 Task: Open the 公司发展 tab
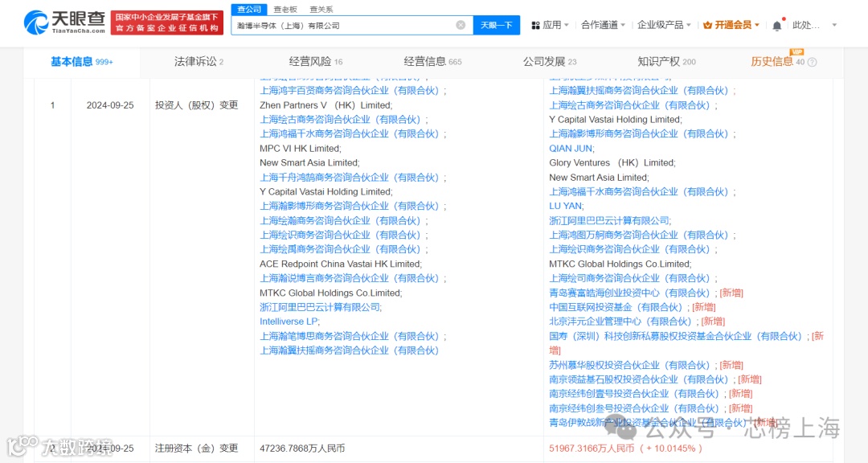coord(550,61)
